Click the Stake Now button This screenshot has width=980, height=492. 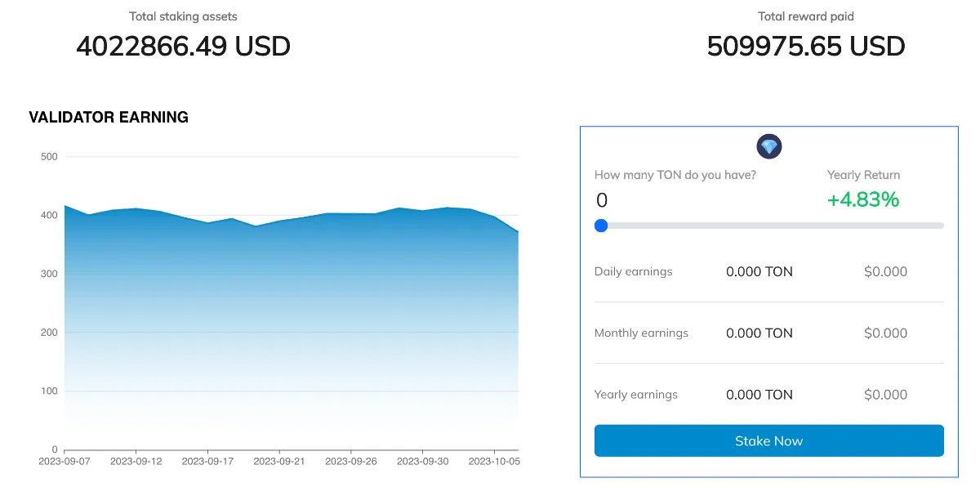tap(769, 441)
